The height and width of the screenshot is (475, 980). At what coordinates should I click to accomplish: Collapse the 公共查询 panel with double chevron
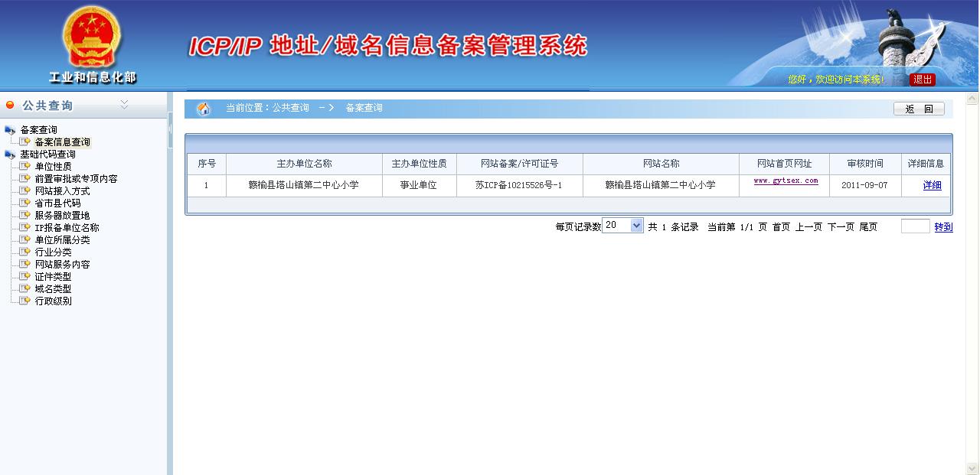[x=124, y=105]
